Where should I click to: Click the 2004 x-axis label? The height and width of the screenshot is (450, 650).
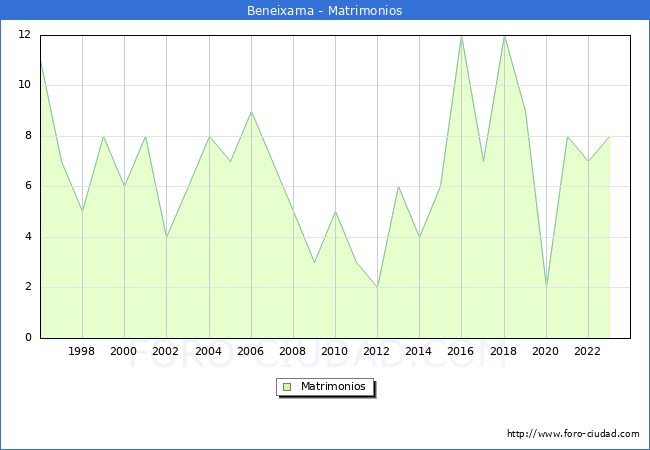pyautogui.click(x=208, y=351)
